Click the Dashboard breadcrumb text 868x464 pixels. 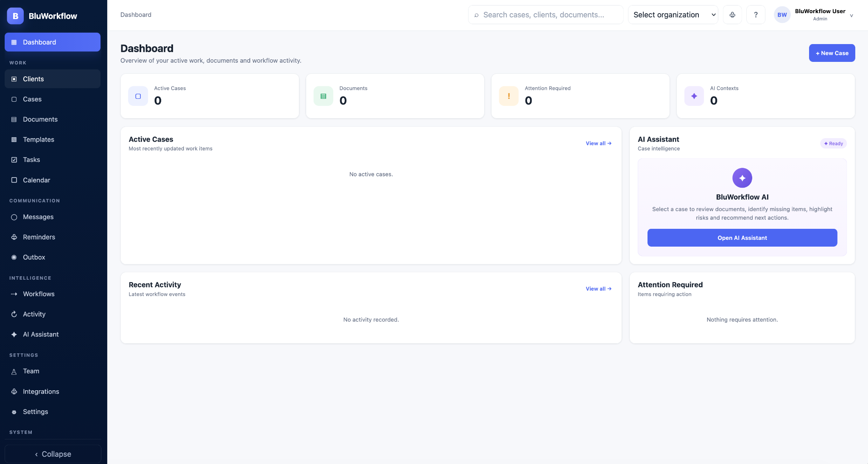136,15
